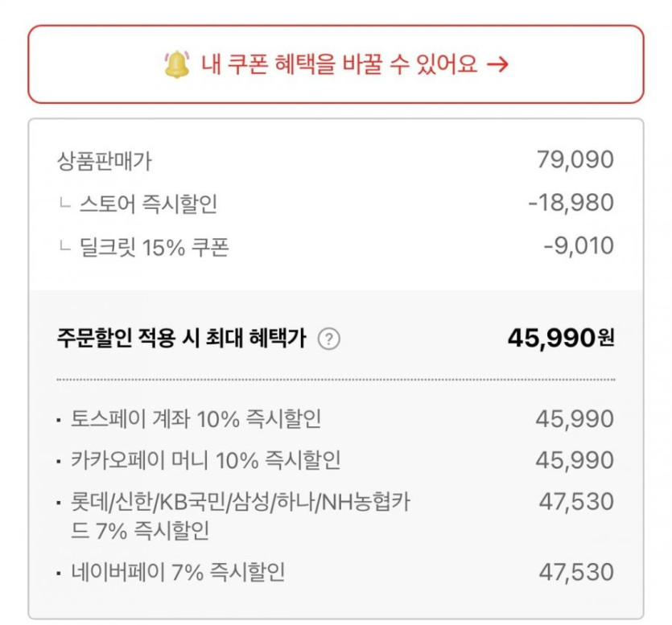Click the -9,010 coupon discount amount
The height and width of the screenshot is (625, 672).
point(578,245)
